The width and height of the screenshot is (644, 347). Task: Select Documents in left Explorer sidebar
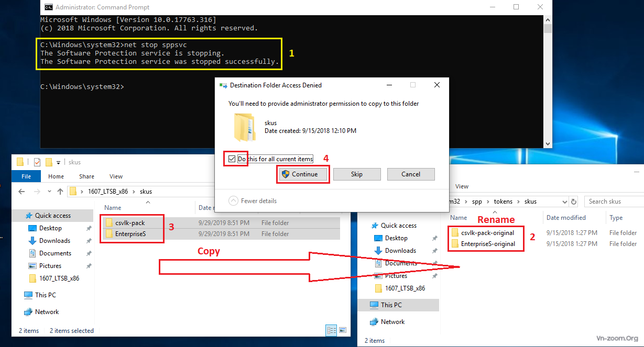coord(55,253)
